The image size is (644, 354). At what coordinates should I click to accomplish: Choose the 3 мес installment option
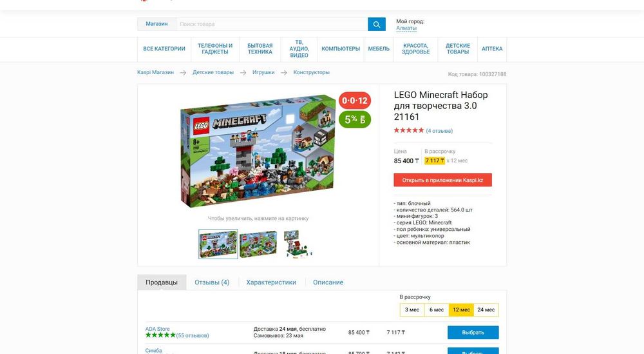pyautogui.click(x=412, y=310)
